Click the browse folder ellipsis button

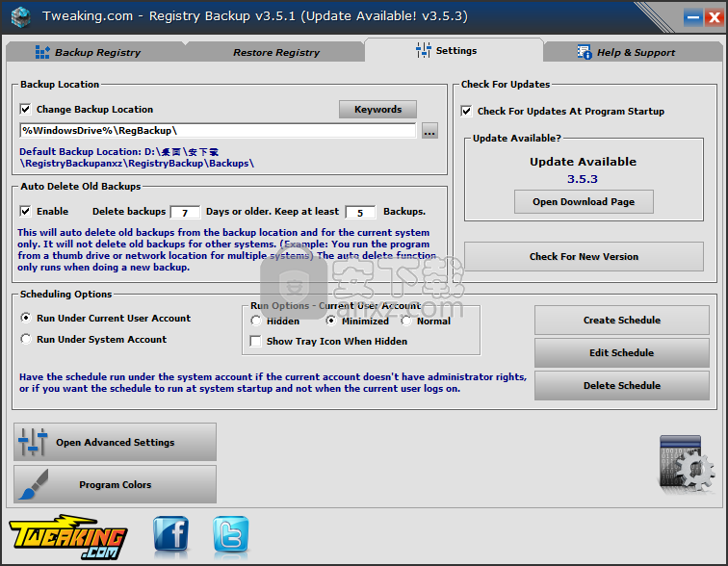[x=429, y=131]
